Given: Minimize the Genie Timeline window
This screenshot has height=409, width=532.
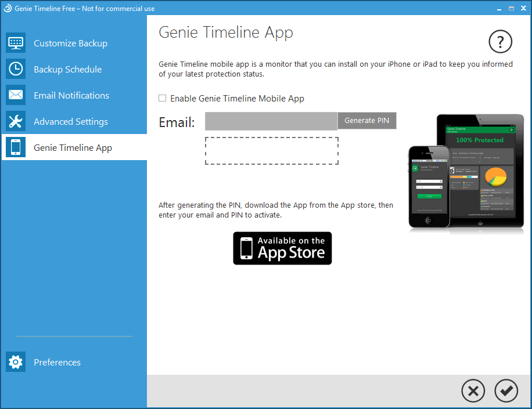Looking at the screenshot, I should pos(499,9).
